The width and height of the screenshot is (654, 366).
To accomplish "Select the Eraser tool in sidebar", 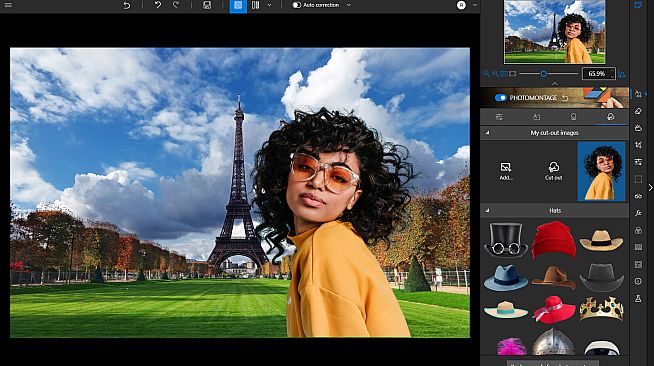I will coord(638,111).
